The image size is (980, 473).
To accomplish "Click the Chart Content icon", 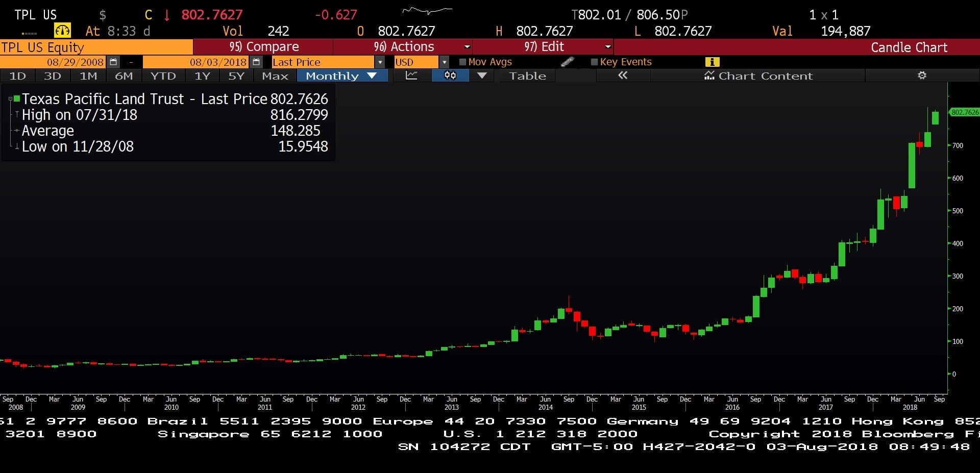I will click(709, 76).
